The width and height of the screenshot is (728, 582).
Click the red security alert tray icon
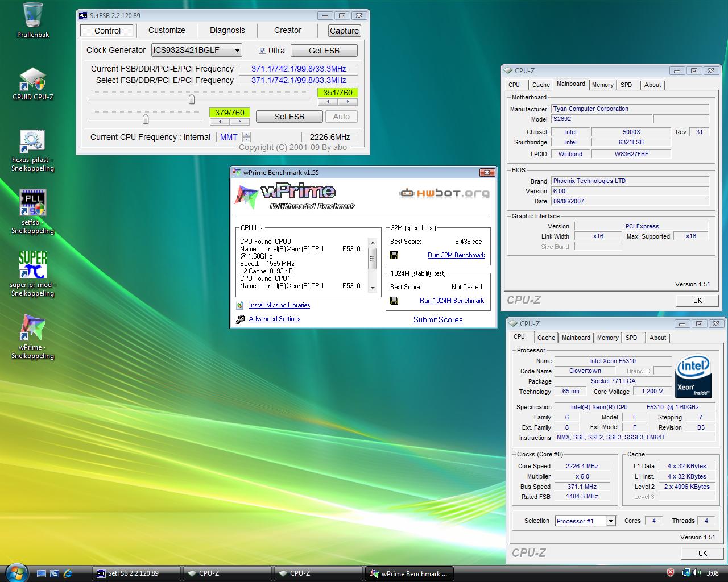click(x=671, y=573)
